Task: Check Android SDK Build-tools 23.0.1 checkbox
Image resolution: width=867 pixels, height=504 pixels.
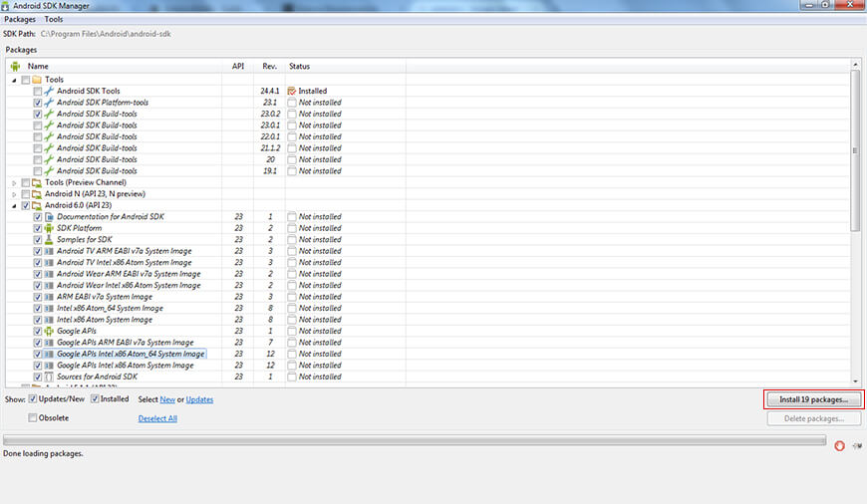Action: (x=38, y=126)
